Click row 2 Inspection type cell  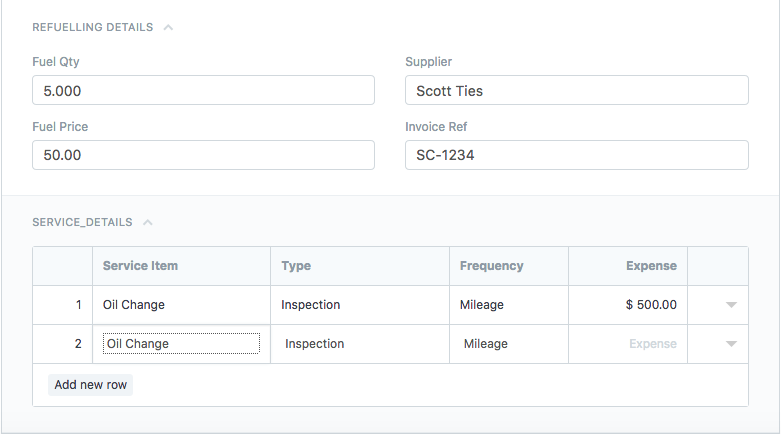pos(359,344)
